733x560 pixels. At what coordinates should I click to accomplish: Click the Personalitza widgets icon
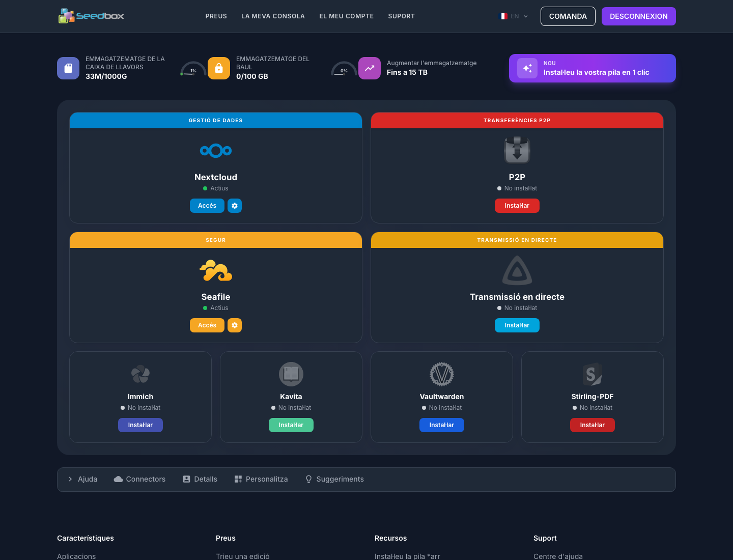238,479
